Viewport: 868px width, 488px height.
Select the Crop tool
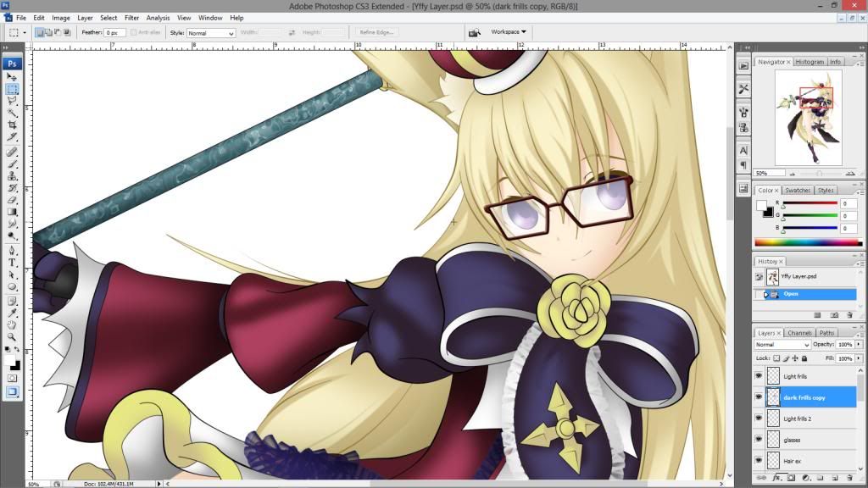tap(13, 125)
